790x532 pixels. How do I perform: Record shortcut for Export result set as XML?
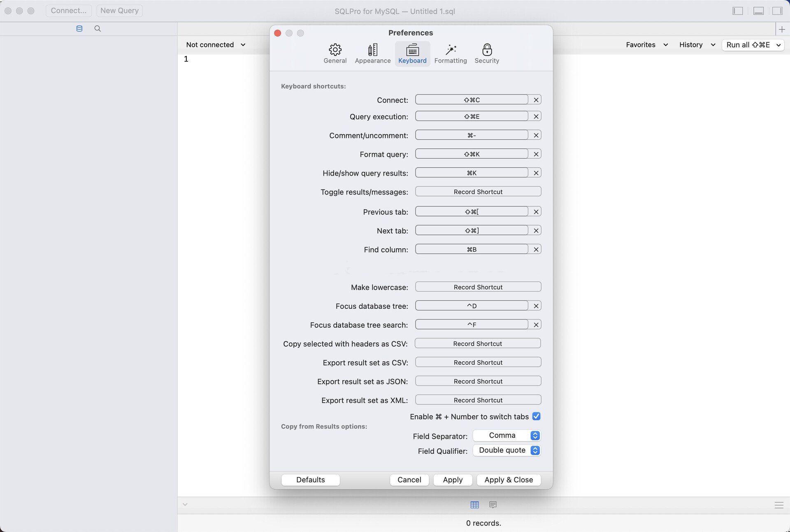pos(478,400)
